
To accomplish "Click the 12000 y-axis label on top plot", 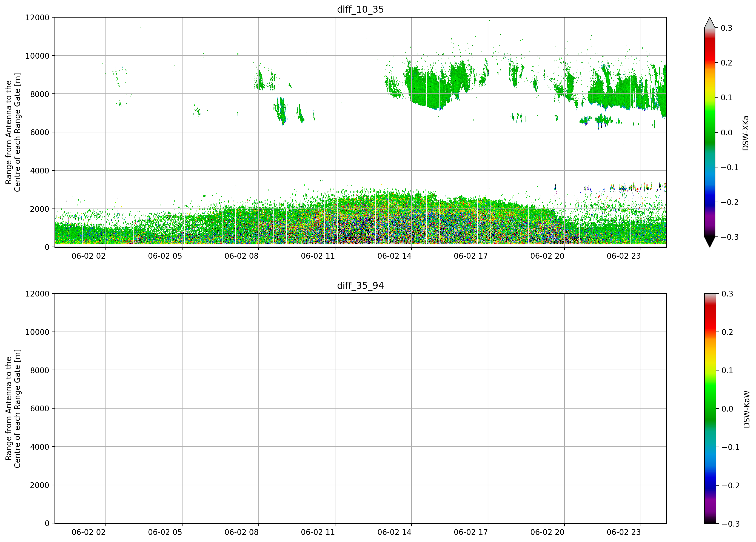I will 37,18.
